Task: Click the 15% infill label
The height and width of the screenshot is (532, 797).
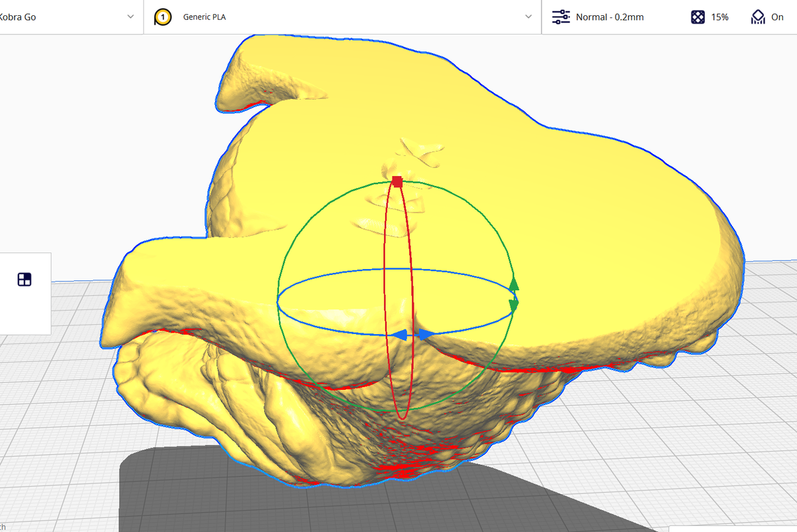Action: tap(719, 17)
